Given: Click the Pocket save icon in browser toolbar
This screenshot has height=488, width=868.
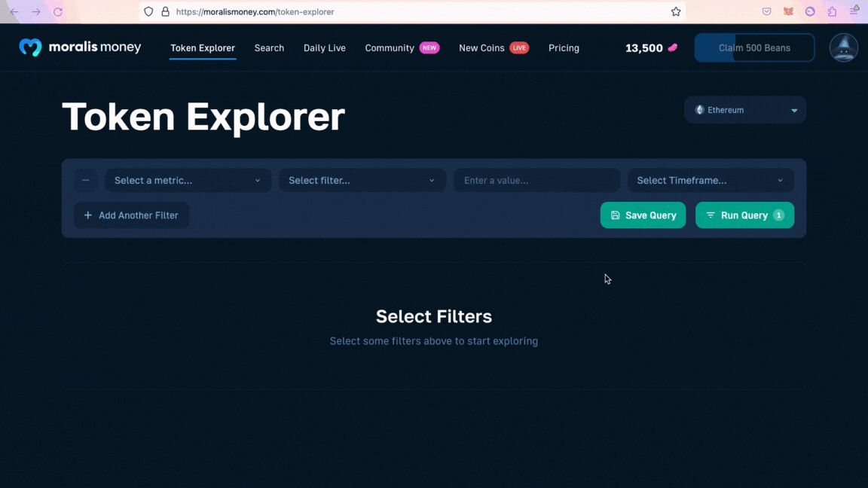Looking at the screenshot, I should pyautogui.click(x=767, y=11).
